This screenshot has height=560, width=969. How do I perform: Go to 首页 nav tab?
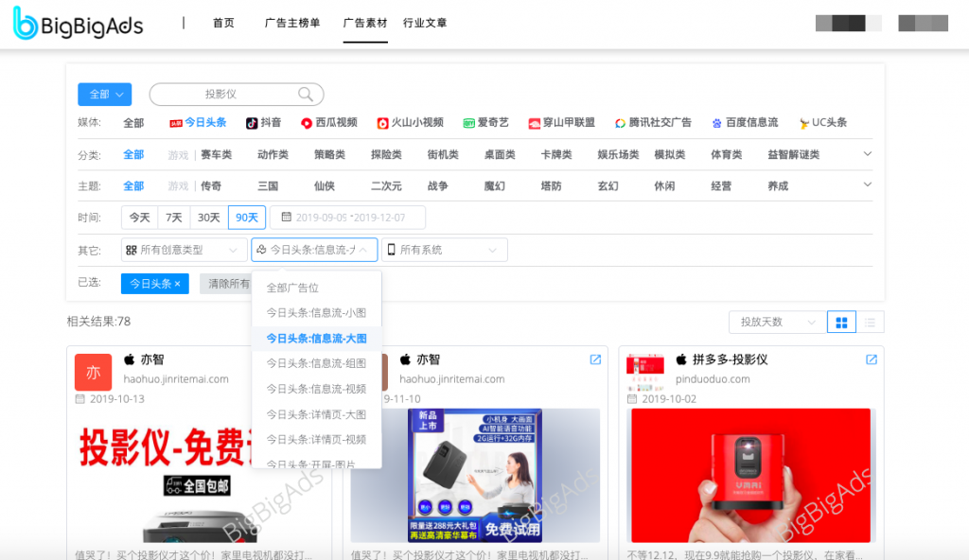pyautogui.click(x=223, y=23)
